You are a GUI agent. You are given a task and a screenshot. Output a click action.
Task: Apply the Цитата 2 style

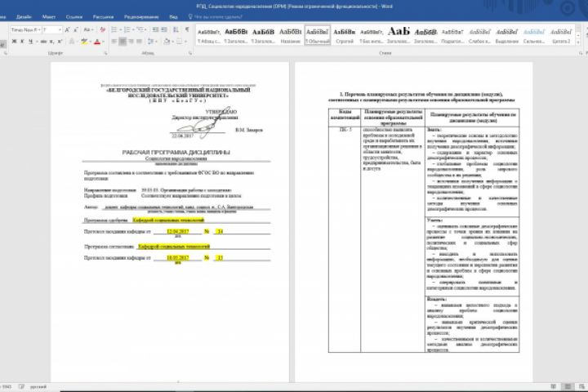tap(560, 35)
